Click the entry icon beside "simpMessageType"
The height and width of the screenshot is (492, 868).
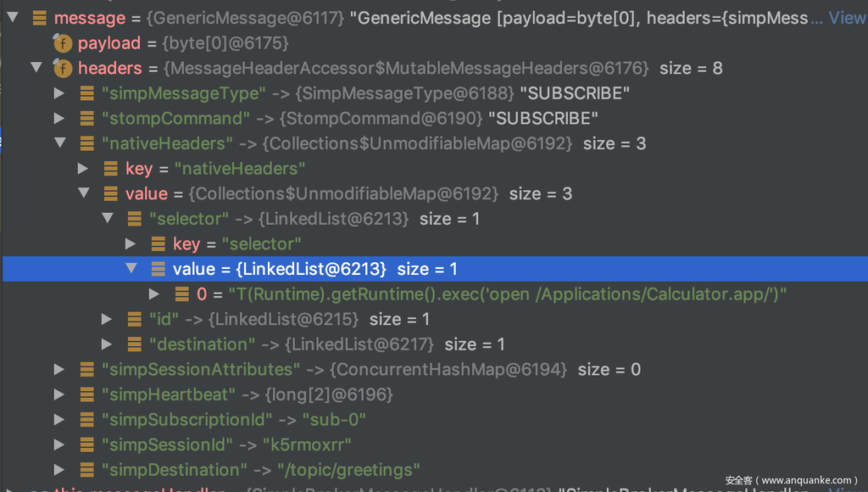(86, 93)
